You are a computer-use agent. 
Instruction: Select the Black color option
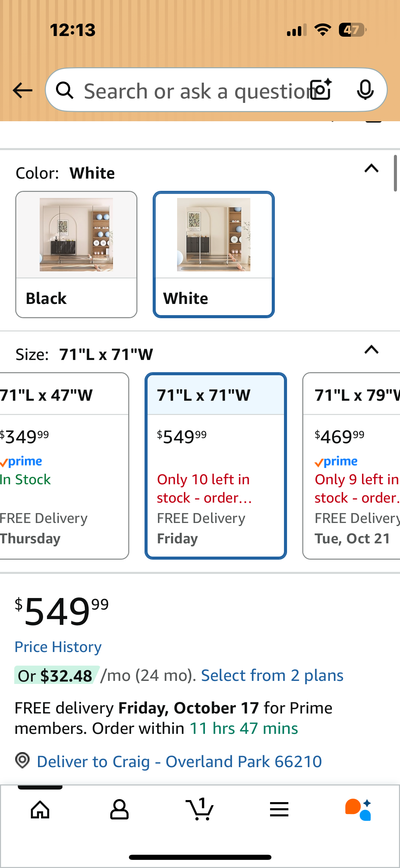click(76, 255)
